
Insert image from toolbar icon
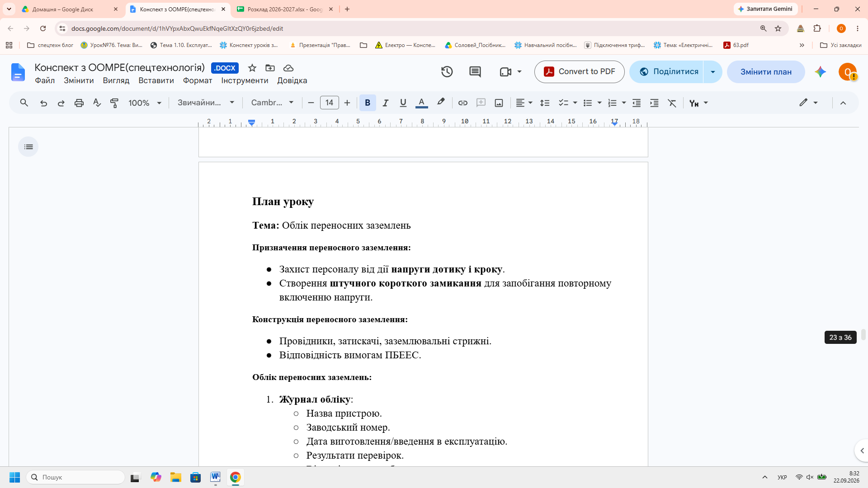[499, 103]
